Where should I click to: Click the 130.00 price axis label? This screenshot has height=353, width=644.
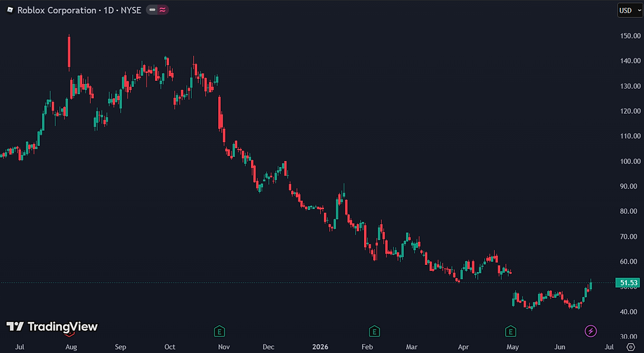pyautogui.click(x=630, y=86)
